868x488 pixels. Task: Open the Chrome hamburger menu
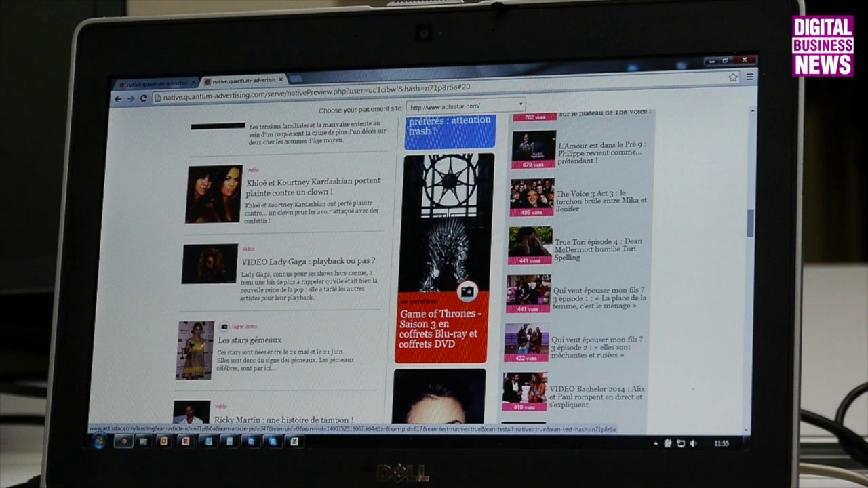[x=749, y=77]
